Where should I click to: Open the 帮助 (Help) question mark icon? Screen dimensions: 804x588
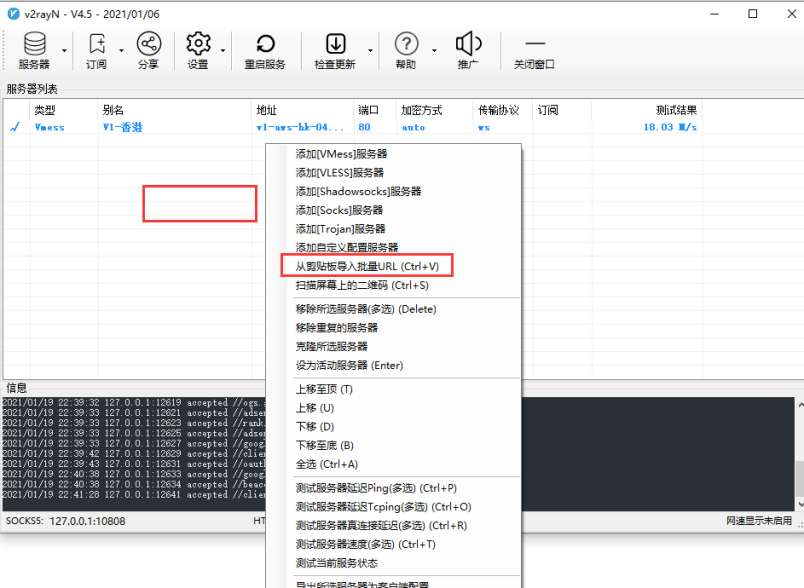405,45
